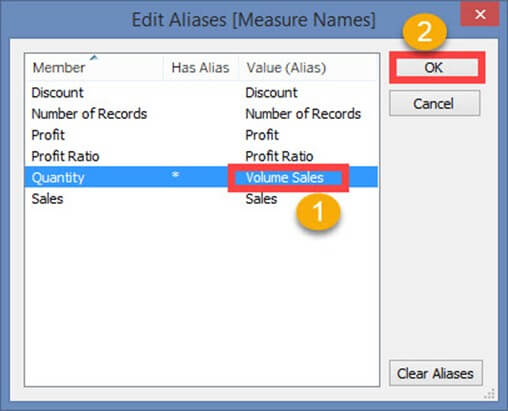
Task: Click the Profit Ratio alias value
Action: pyautogui.click(x=279, y=156)
